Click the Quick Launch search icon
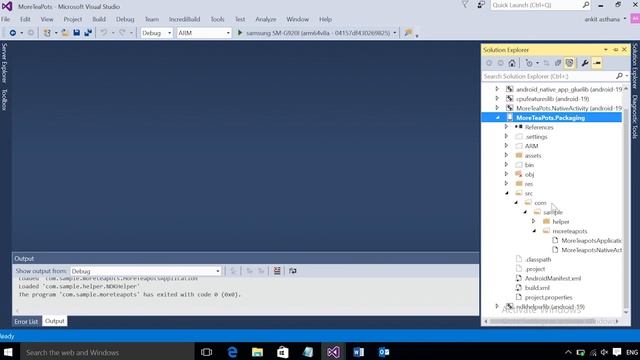The height and width of the screenshot is (360, 640). click(586, 5)
